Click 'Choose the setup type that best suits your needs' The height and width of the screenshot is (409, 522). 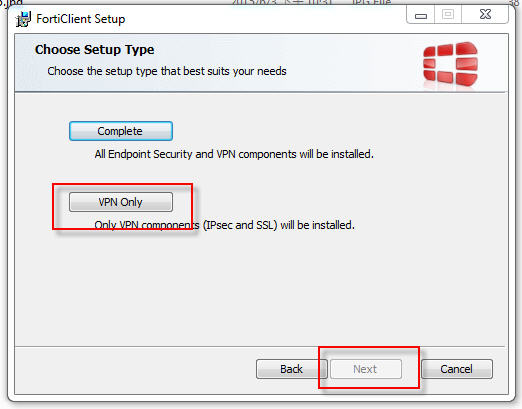[167, 71]
